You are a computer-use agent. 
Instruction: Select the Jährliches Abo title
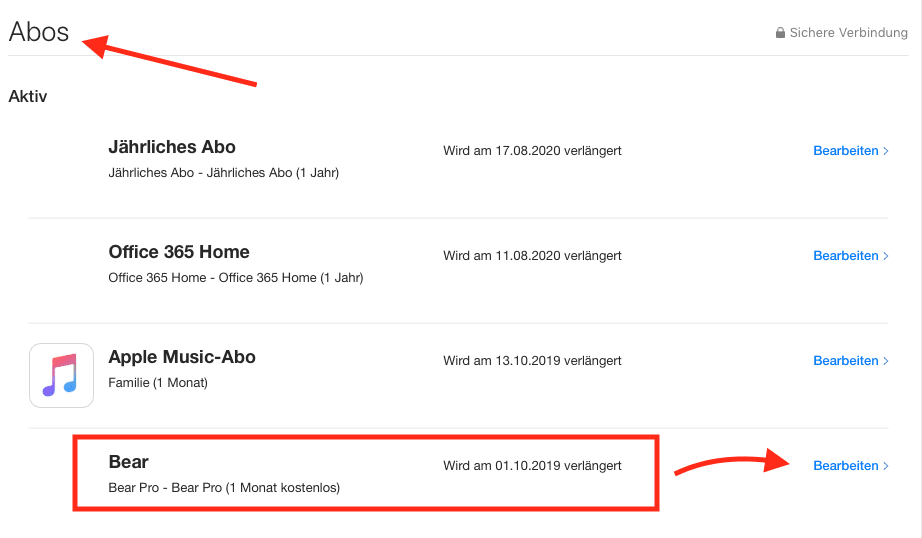(x=172, y=147)
